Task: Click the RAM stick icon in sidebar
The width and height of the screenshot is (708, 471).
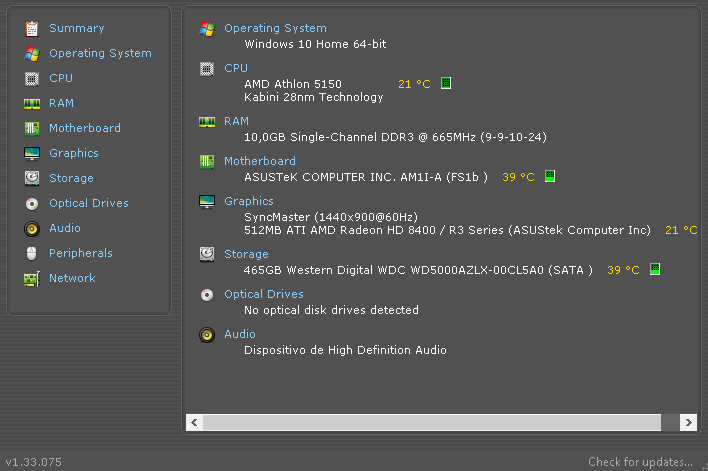Action: [32, 104]
